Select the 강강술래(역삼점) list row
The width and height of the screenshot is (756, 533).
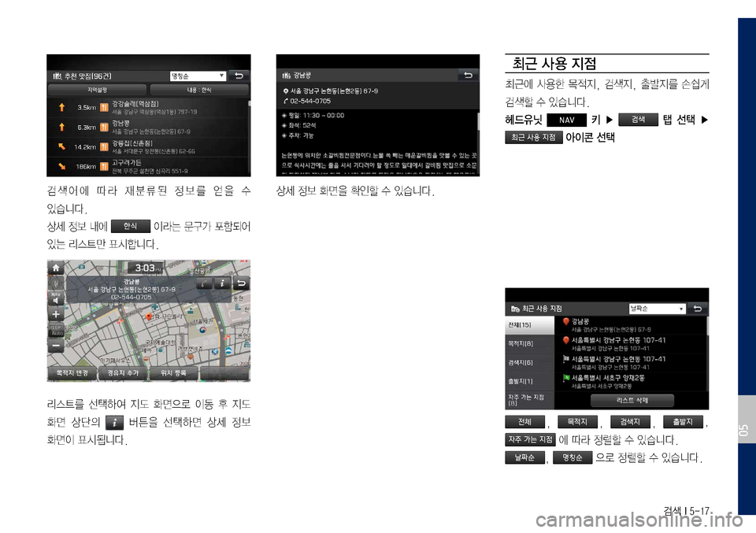[x=147, y=108]
